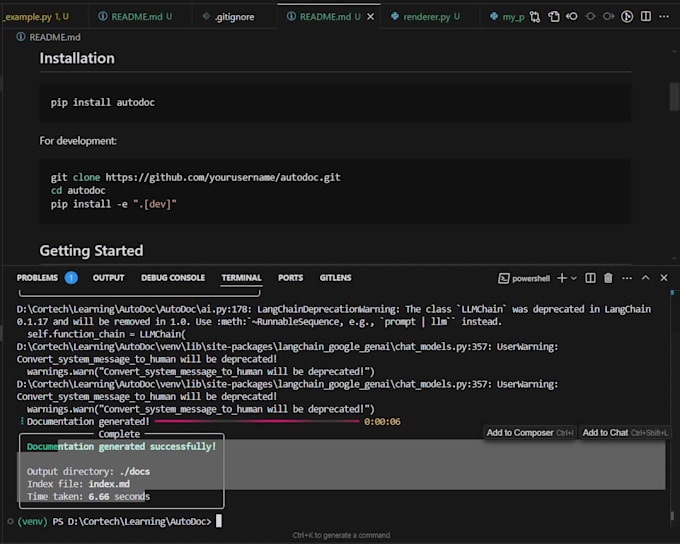
Task: Click the info icon in the README.md breadcrumb
Action: 21,37
